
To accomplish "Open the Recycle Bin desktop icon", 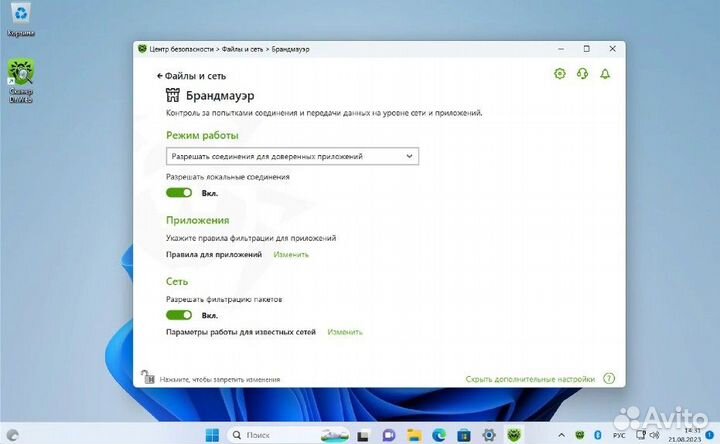I will pyautogui.click(x=21, y=20).
